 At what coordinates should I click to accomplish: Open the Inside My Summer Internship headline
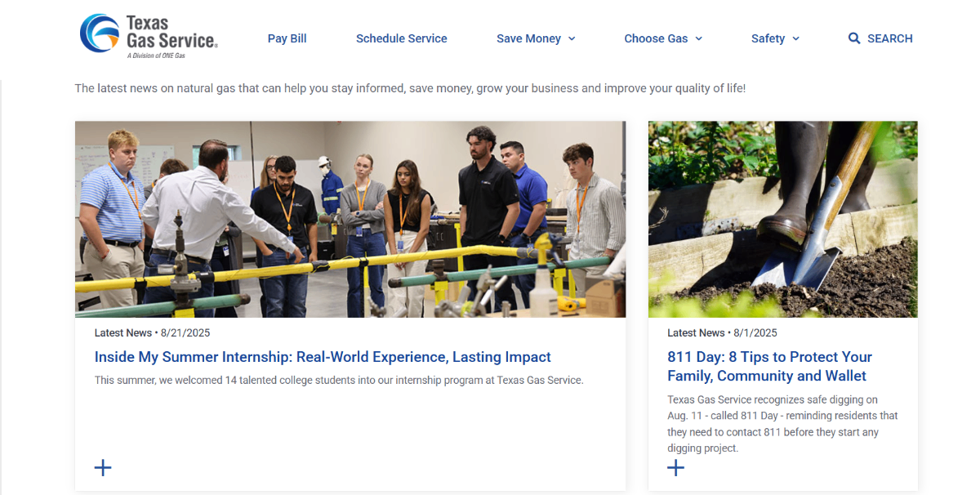[x=323, y=357]
